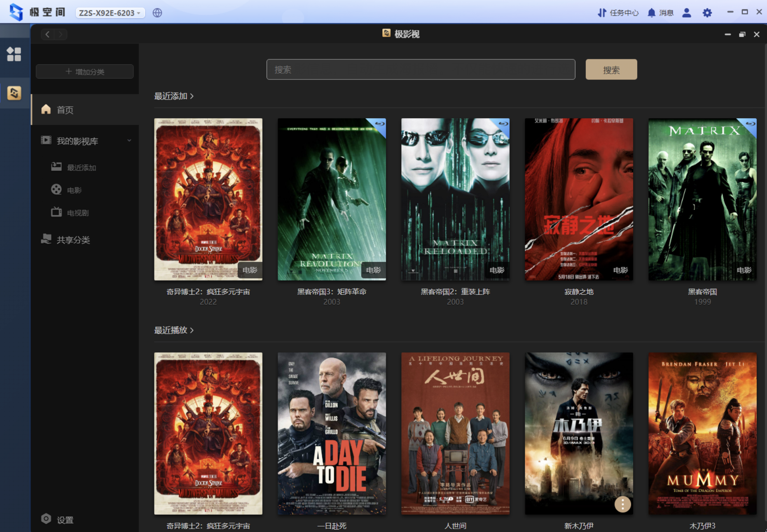Collapse the 我的影视库 section
The width and height of the screenshot is (767, 532).
(129, 141)
